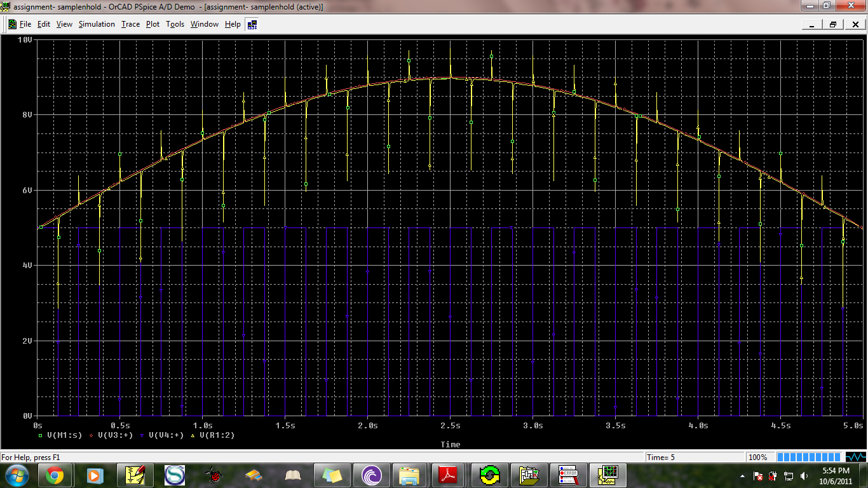
Task: Click the 4.0s x-axis label
Action: (x=698, y=425)
